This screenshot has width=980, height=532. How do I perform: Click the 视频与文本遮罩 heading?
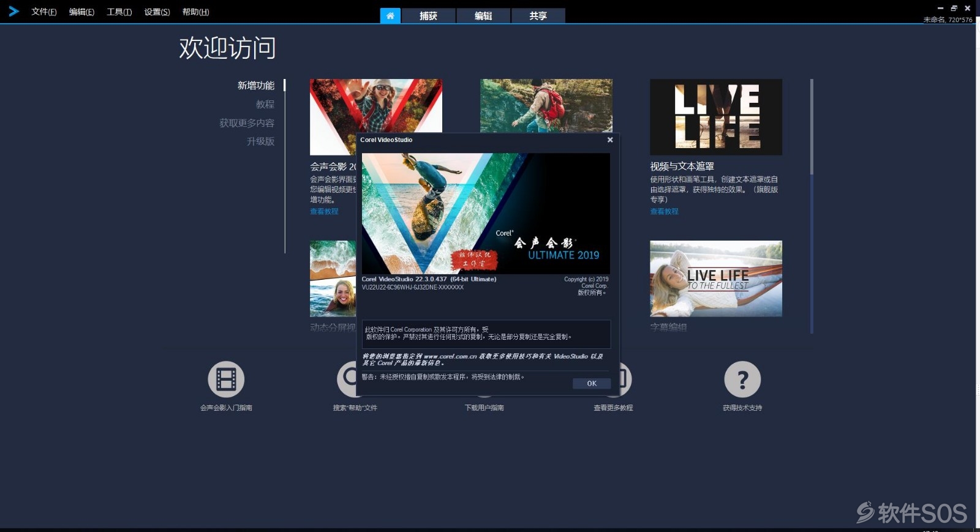coord(682,166)
